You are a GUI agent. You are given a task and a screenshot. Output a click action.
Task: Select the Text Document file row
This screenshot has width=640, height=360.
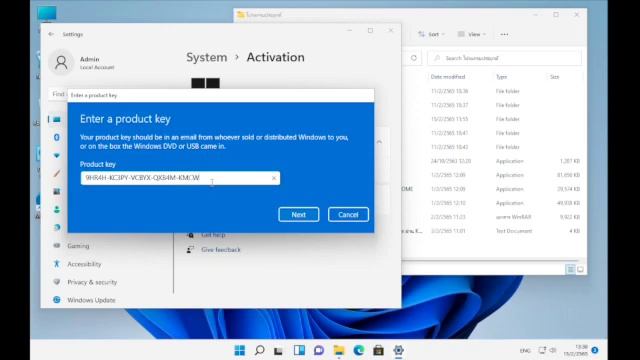tap(492, 231)
